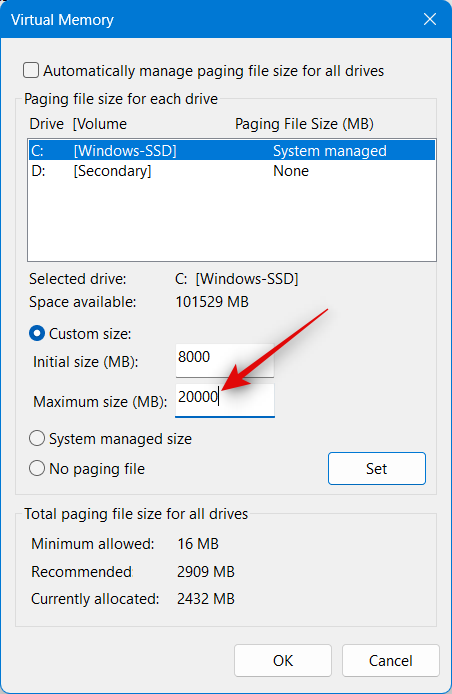The width and height of the screenshot is (452, 694).
Task: Click the 'None' paging size entry
Action: click(291, 171)
